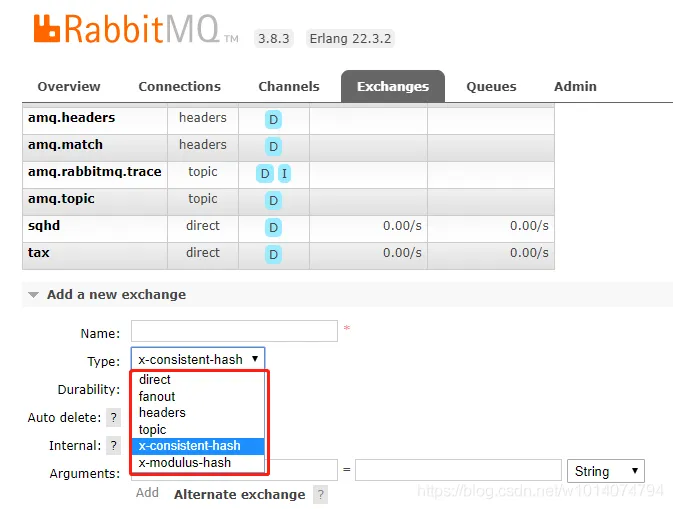Go to the Channels tab
This screenshot has height=509, width=673.
(x=289, y=86)
